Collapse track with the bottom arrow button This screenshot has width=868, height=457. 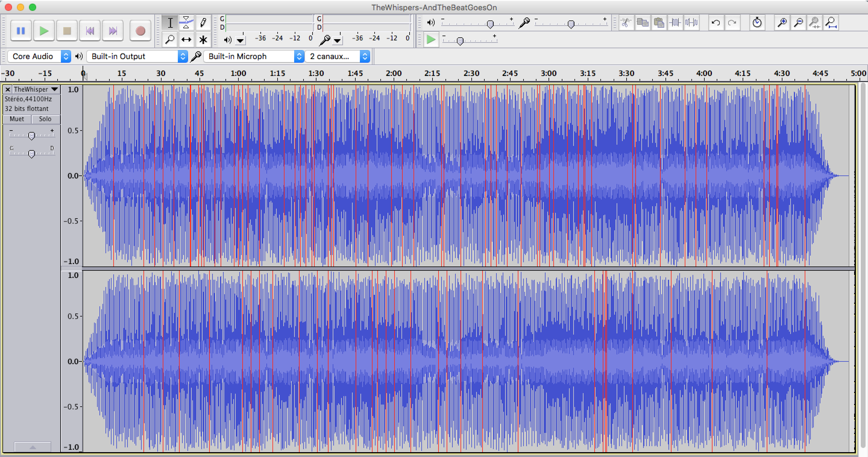pos(33,447)
